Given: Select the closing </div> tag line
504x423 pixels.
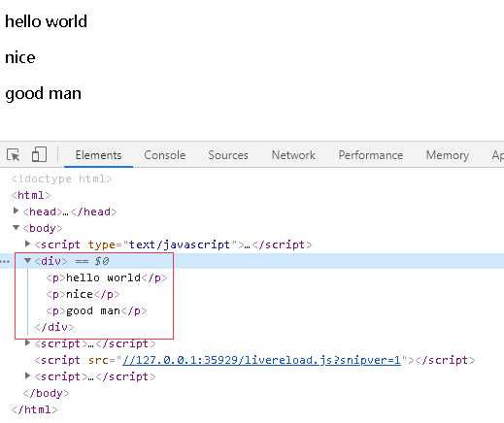Looking at the screenshot, I should pyautogui.click(x=54, y=327).
